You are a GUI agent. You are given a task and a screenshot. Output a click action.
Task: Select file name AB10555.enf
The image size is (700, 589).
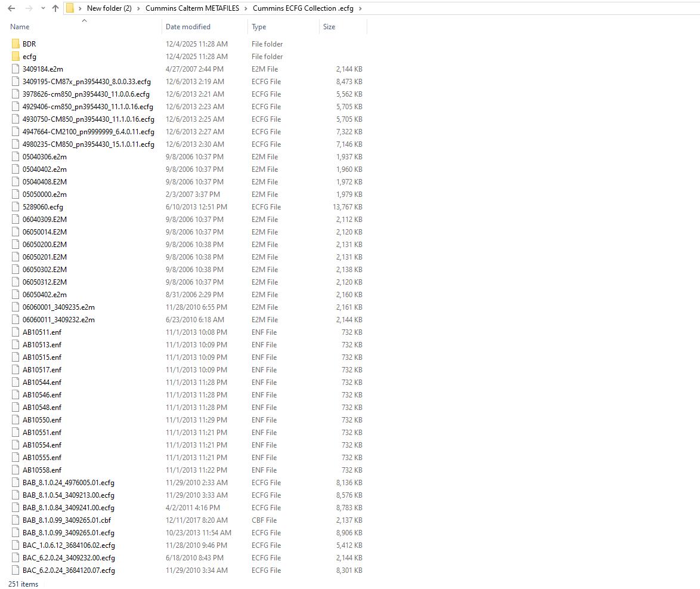(42, 457)
